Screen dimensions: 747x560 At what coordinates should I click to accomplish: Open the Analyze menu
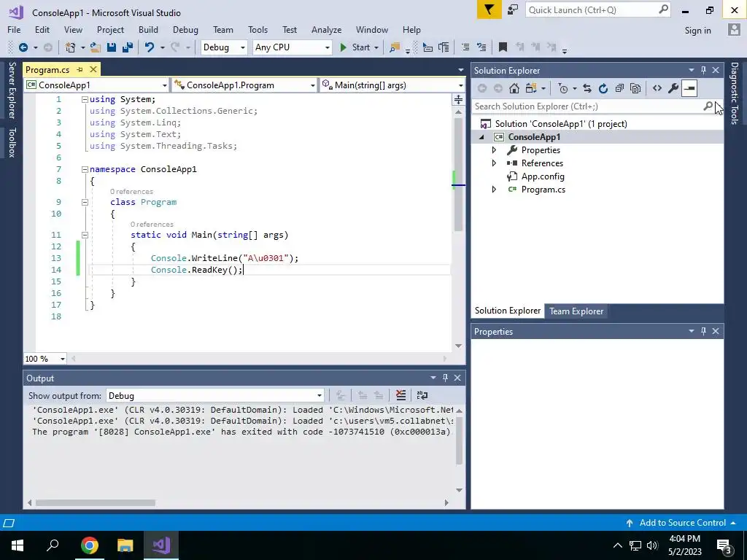coord(326,29)
